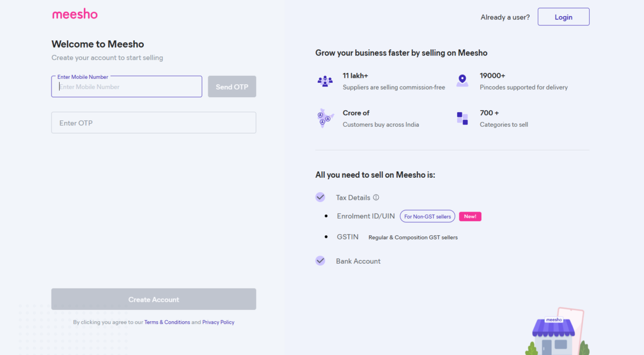The height and width of the screenshot is (355, 644).
Task: Click the '11 lakh+' stat text
Action: click(355, 76)
